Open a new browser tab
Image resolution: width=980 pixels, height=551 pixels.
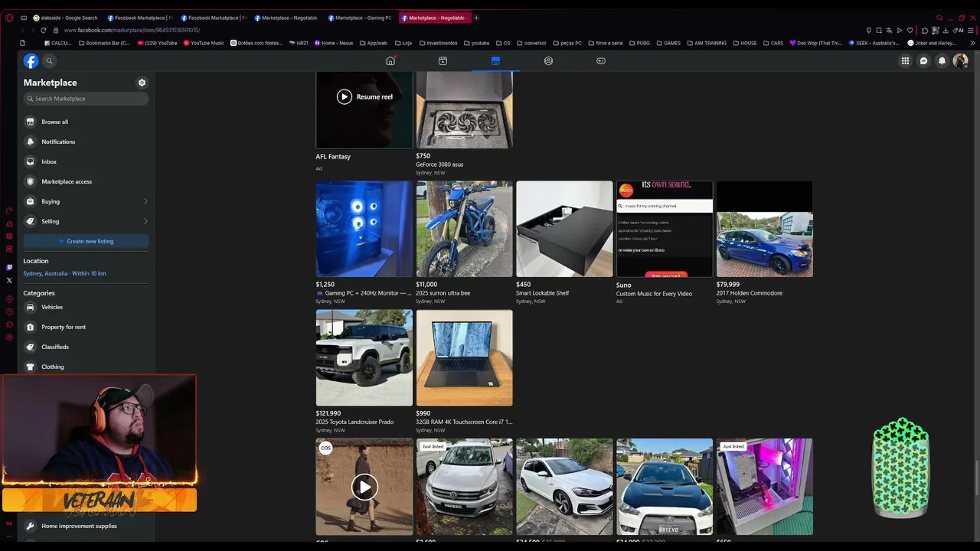coord(476,18)
